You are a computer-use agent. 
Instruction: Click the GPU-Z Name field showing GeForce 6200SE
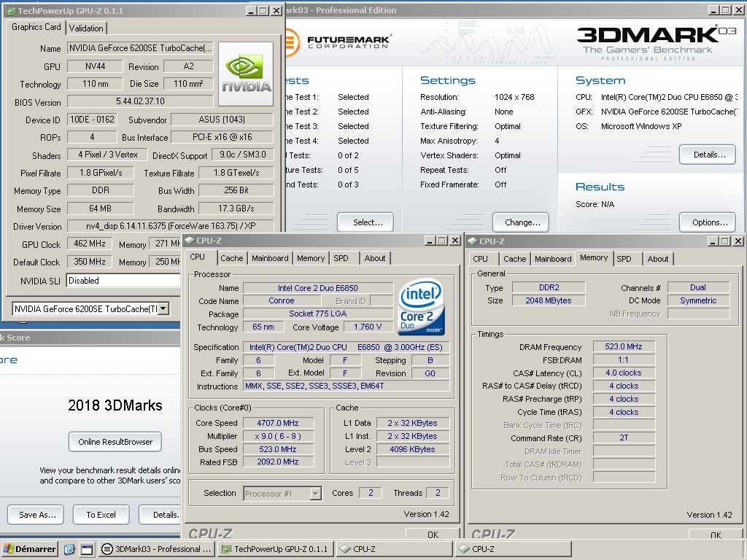point(140,48)
